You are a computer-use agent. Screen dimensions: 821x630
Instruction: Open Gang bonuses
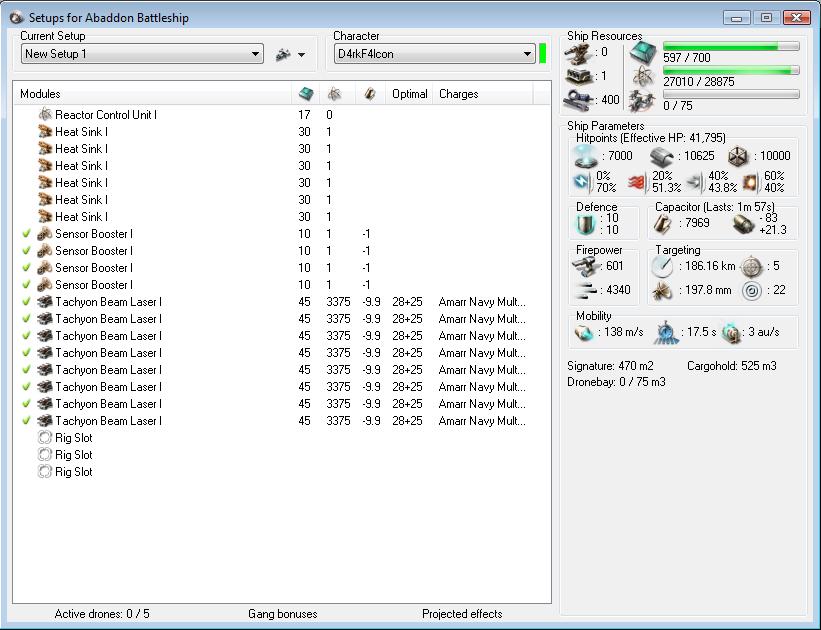[283, 614]
